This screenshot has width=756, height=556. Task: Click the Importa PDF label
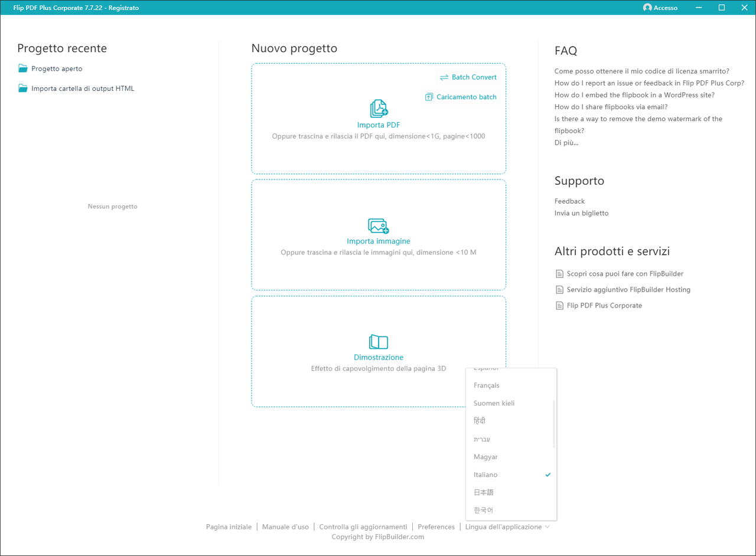coord(379,125)
